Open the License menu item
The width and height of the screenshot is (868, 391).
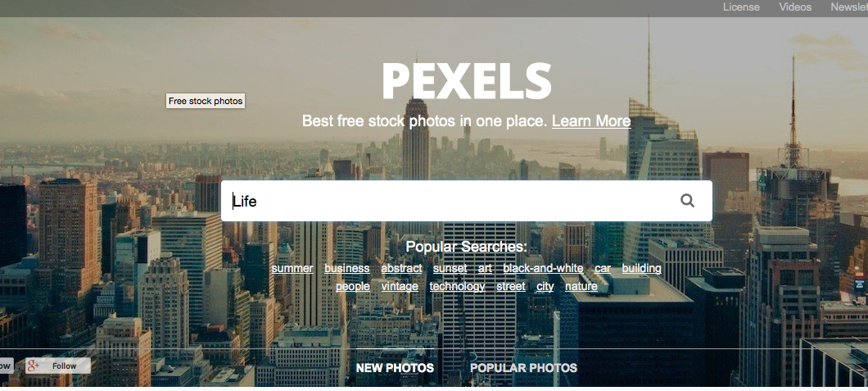(741, 7)
